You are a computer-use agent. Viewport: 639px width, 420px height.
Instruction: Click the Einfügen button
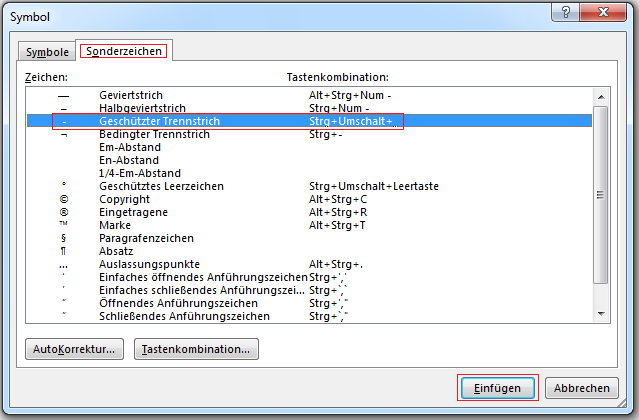(498, 388)
